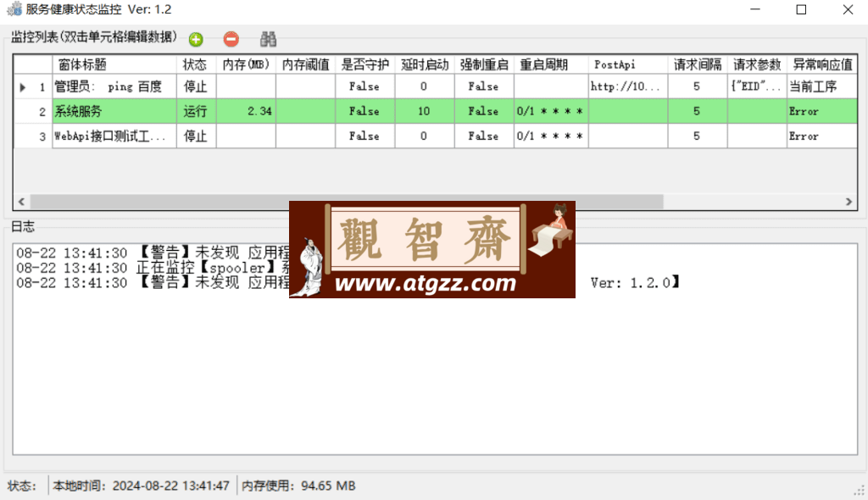Click the 延时启动 0 cell in row 1

[425, 86]
